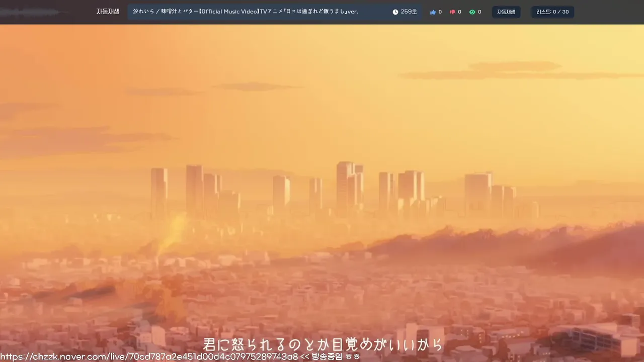
Task: Click the green eye viewer-count icon
Action: (472, 12)
